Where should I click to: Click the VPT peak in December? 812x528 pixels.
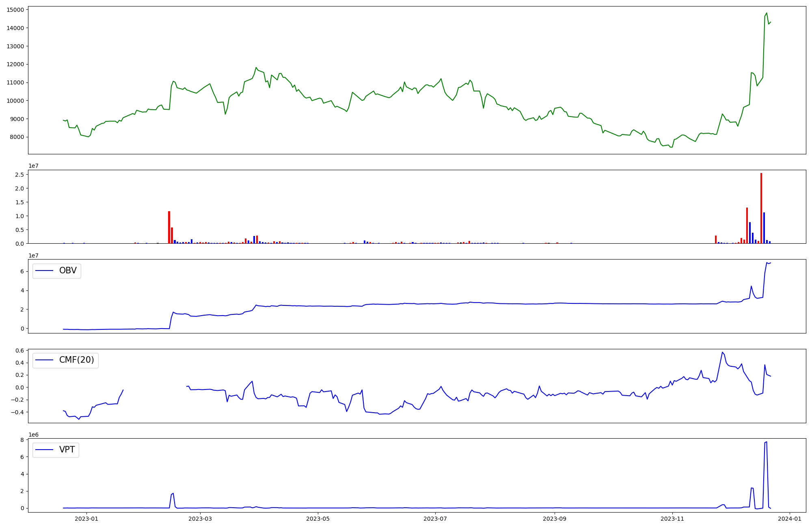point(766,442)
